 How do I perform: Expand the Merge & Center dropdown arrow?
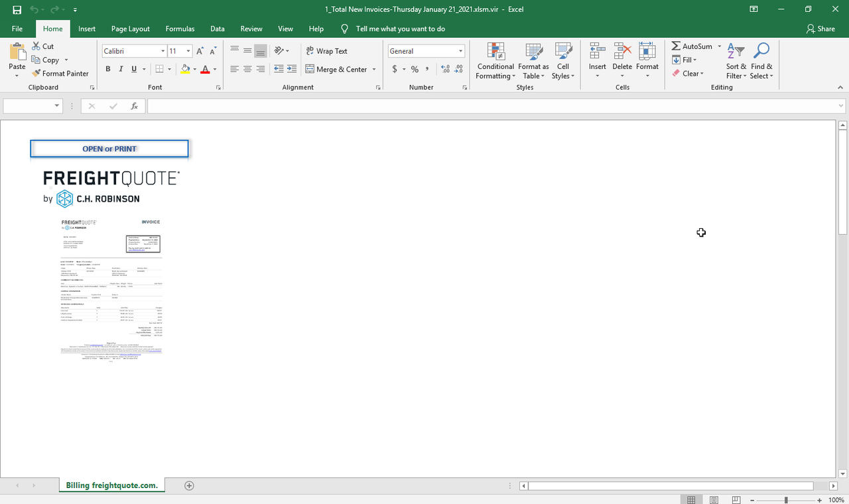(374, 69)
